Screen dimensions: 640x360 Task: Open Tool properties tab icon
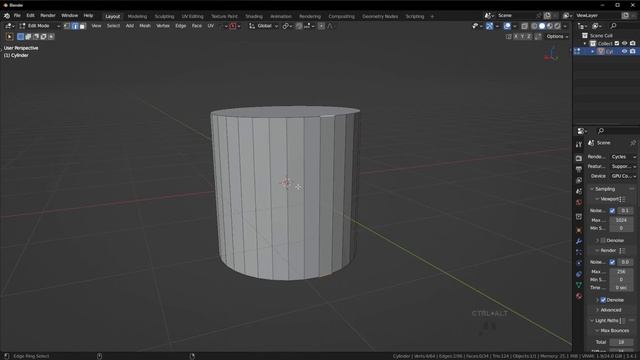(579, 145)
